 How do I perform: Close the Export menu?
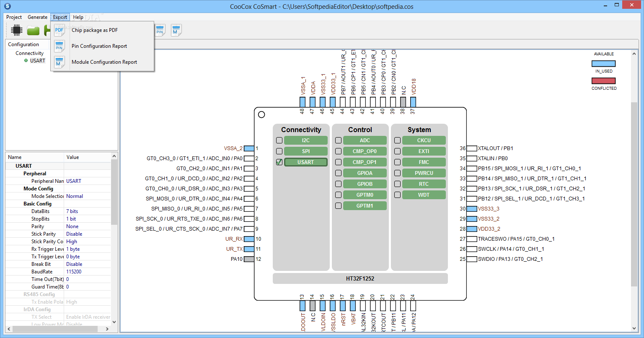(60, 17)
